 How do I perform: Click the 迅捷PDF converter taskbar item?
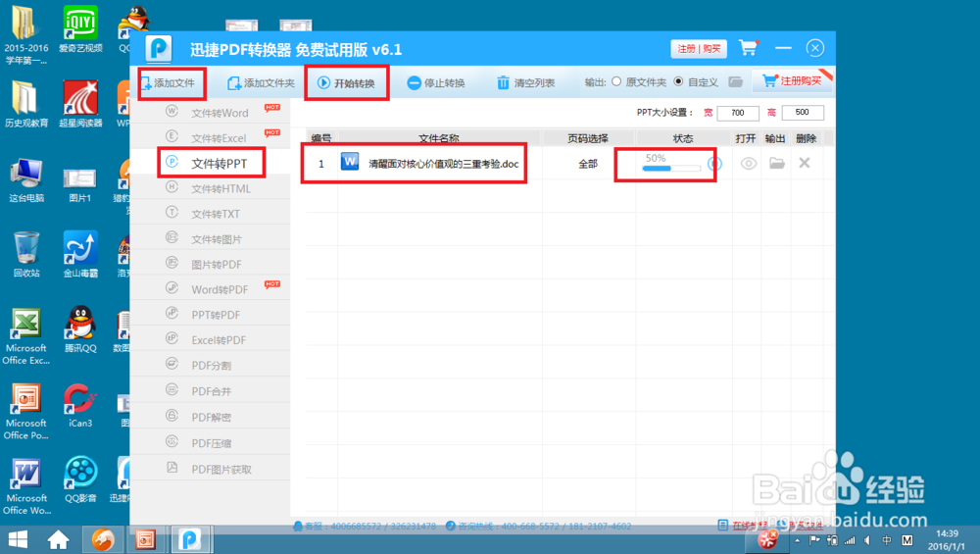[190, 539]
